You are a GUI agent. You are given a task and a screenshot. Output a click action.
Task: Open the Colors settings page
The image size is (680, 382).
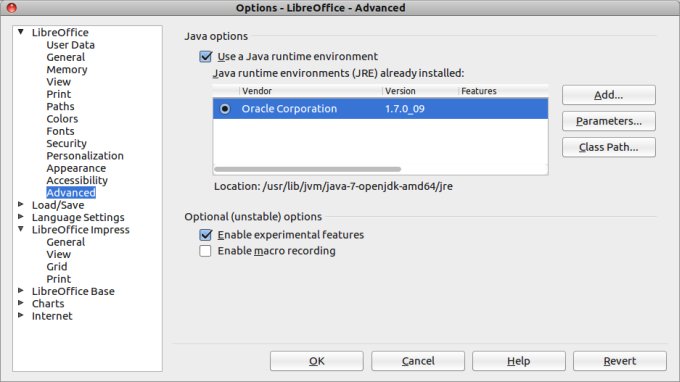coord(62,119)
